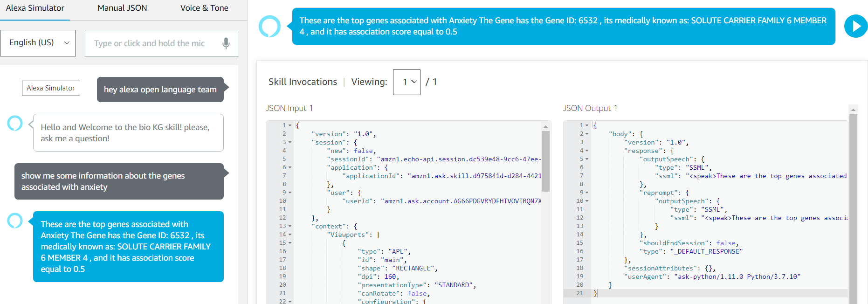Switch to the Alexa Simulator tab
This screenshot has width=868, height=304.
pos(35,8)
